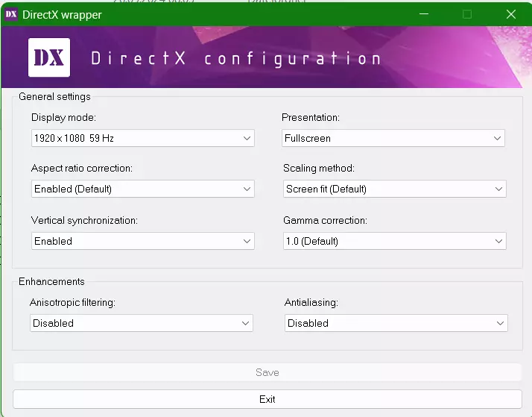Click the large DX logo in banner
The height and width of the screenshot is (417, 532).
coord(49,57)
